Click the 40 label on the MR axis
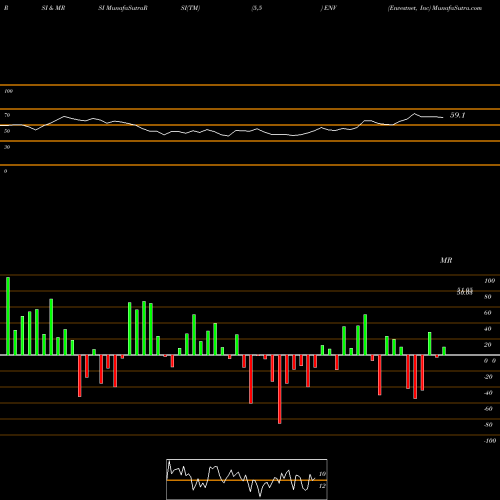 point(487,329)
